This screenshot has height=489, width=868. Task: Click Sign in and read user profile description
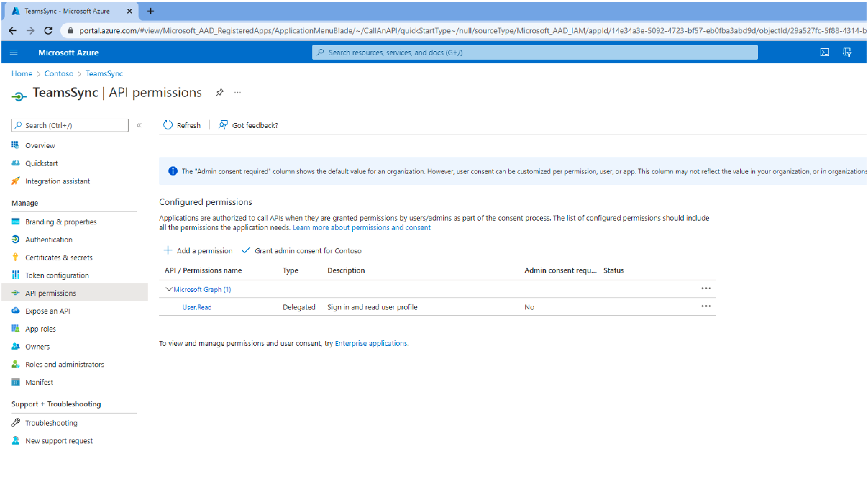[372, 307]
